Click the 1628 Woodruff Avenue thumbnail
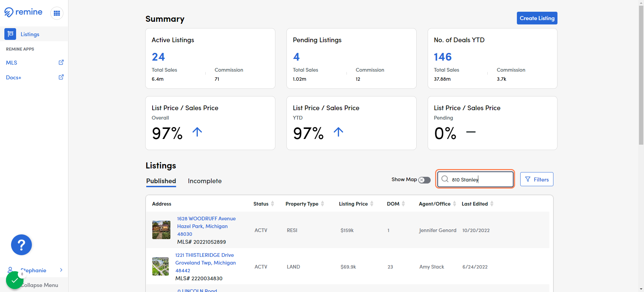The width and height of the screenshot is (644, 292). [x=161, y=230]
